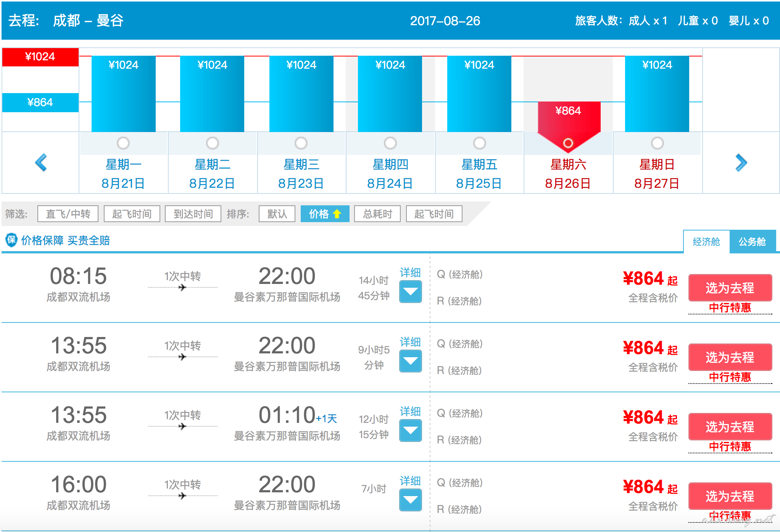Viewport: 780px width, 532px height.
Task: Click the previous week left arrow
Action: click(41, 163)
